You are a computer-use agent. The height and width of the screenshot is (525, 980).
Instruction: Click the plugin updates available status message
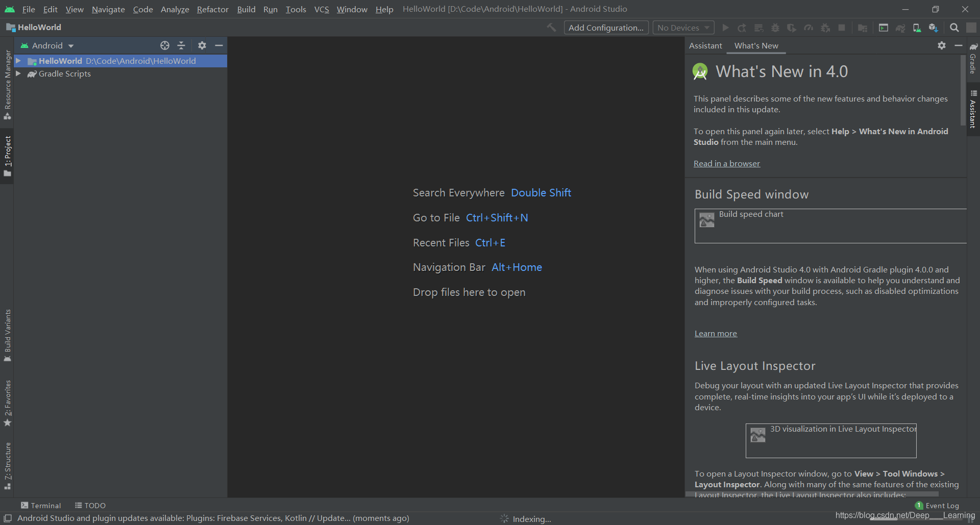[x=213, y=518]
